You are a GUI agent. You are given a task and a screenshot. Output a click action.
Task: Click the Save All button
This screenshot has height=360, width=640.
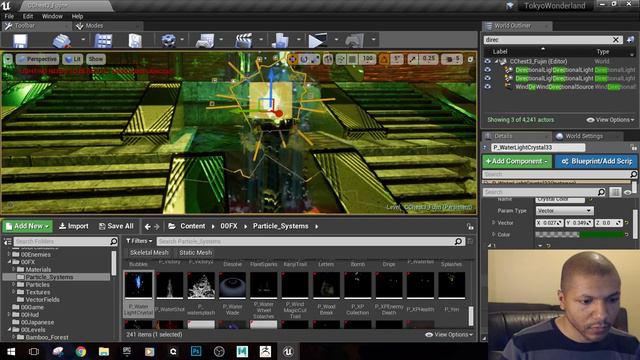[116, 226]
